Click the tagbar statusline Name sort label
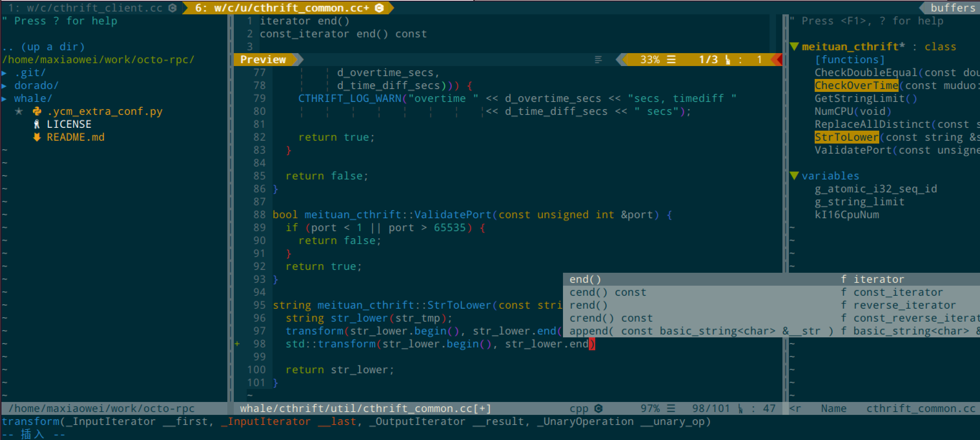Screen dimensions: 980x440 834,408
